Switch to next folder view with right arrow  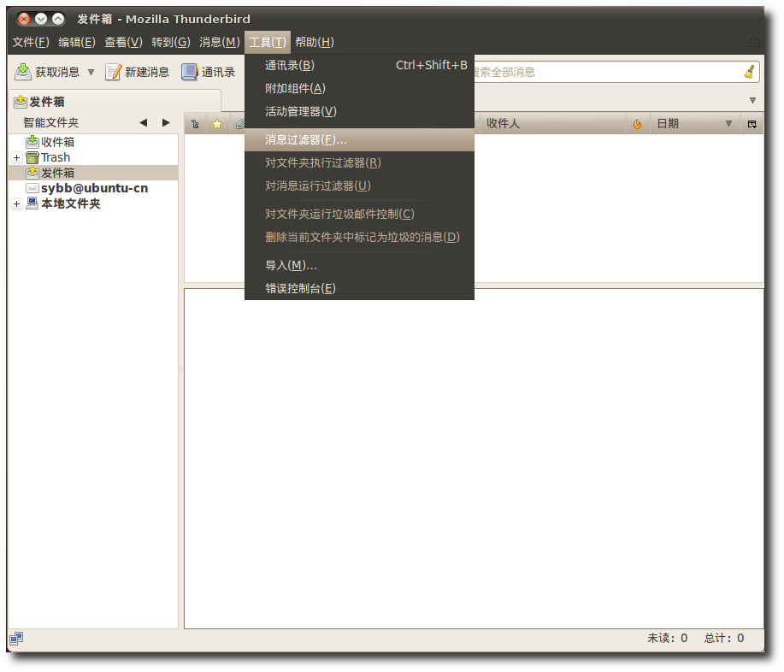(x=166, y=123)
